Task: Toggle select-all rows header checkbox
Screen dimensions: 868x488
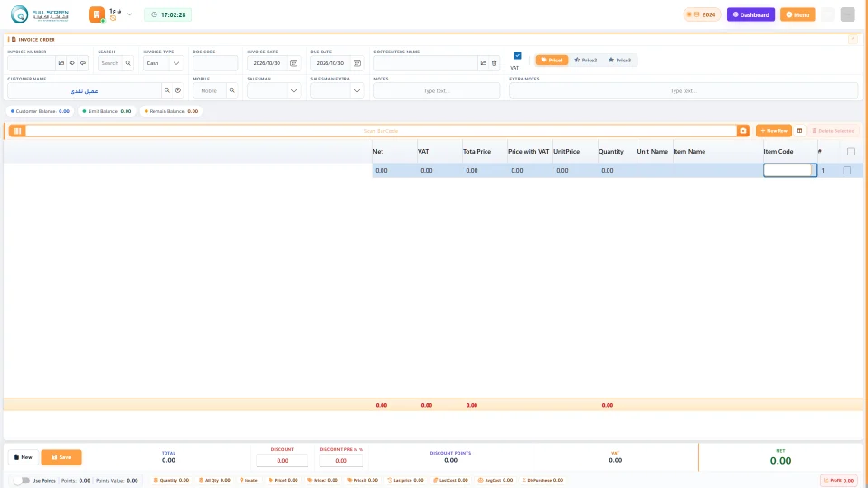Action: [851, 152]
